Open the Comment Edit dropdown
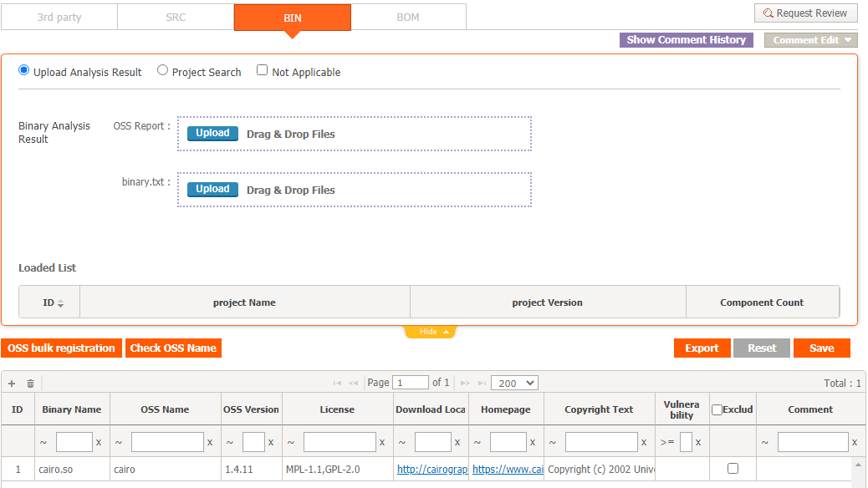This screenshot has height=488, width=868. click(811, 40)
